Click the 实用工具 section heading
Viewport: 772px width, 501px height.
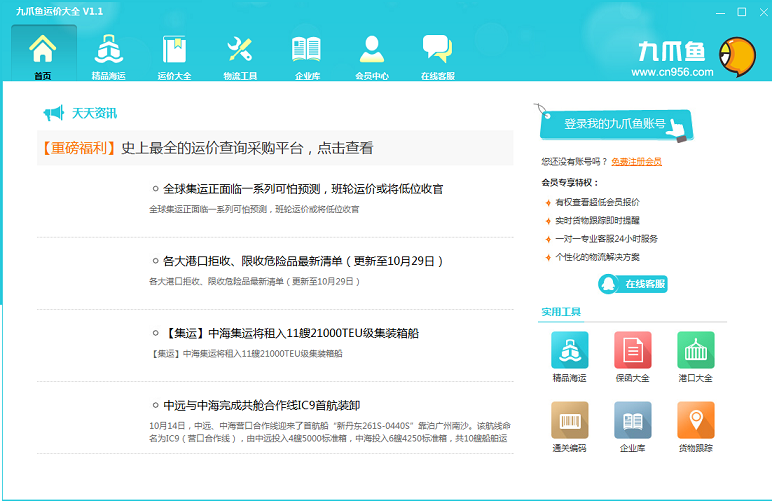click(x=561, y=312)
